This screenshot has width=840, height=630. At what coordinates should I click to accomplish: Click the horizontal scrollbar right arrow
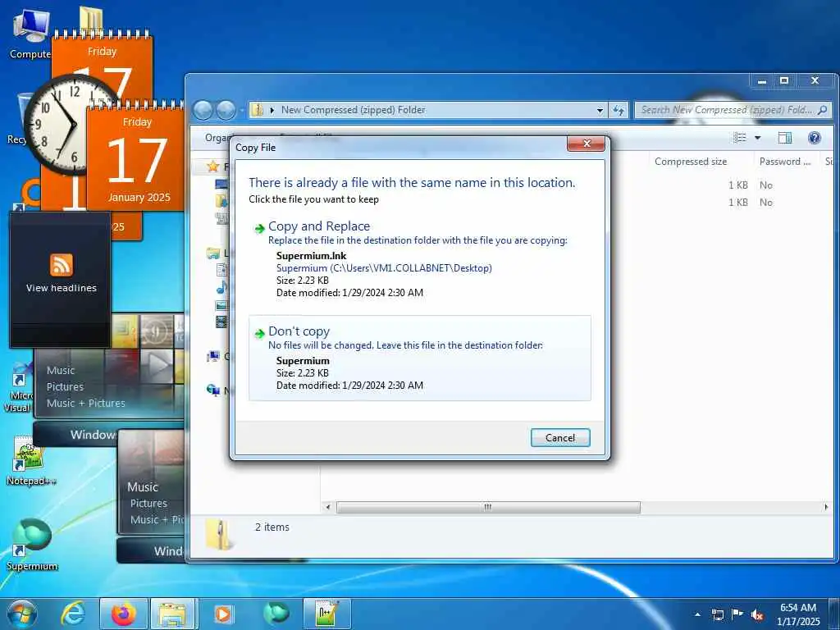click(x=825, y=507)
